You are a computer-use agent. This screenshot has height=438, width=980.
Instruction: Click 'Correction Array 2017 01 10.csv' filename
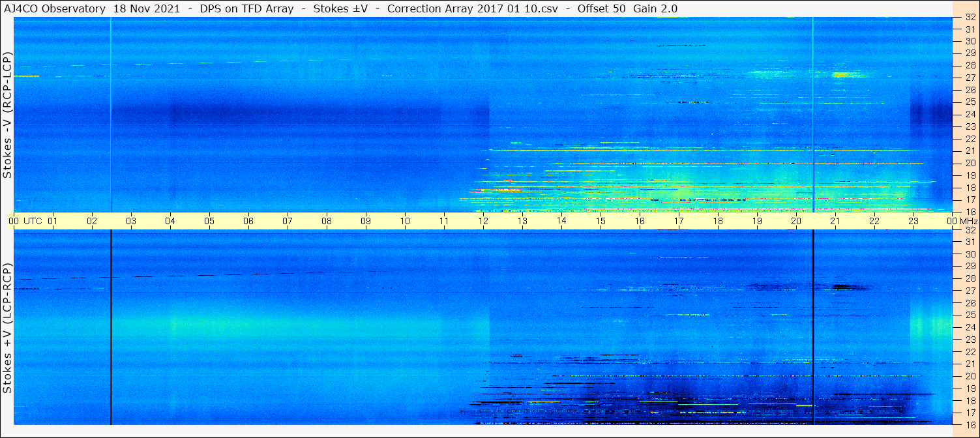click(473, 9)
